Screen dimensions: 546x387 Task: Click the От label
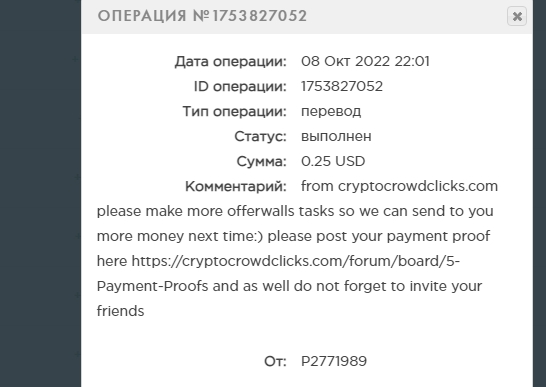click(275, 362)
